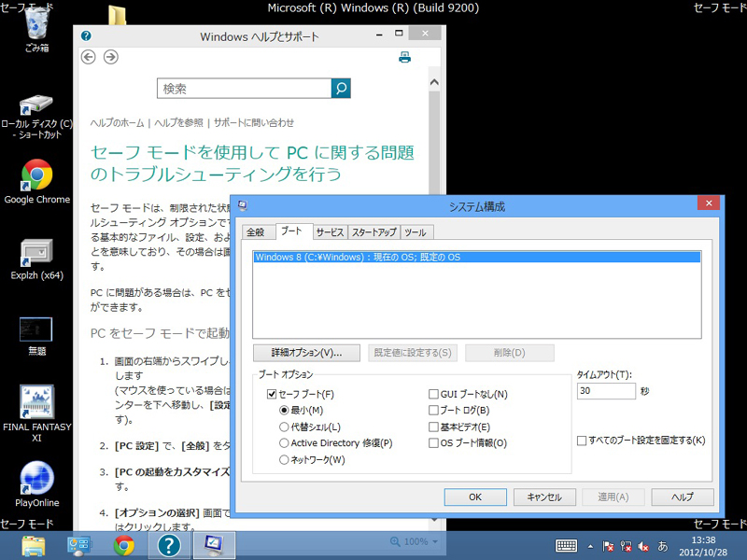Enable 基本ビデオ(E) checkbox
Viewport: 747px width, 560px height.
(x=433, y=427)
